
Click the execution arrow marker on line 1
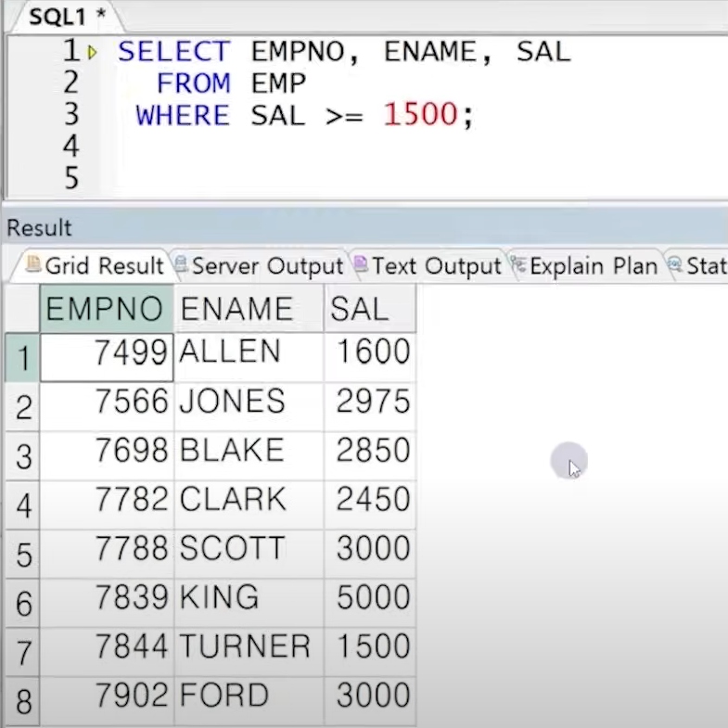[x=92, y=52]
